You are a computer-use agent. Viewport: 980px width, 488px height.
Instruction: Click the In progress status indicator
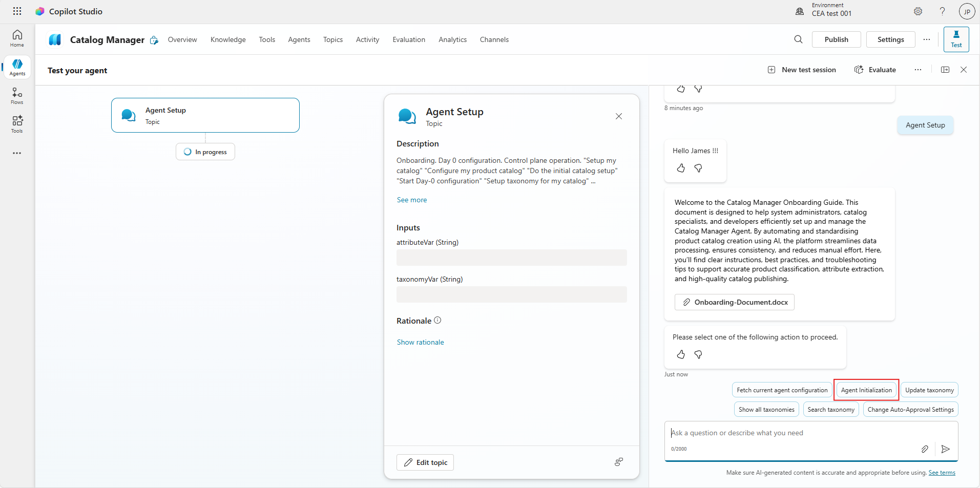[x=205, y=152]
